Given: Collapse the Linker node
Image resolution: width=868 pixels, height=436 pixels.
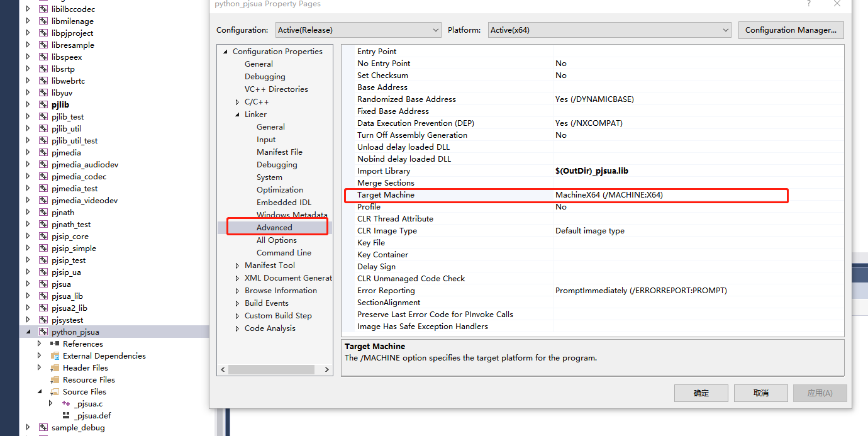Looking at the screenshot, I should (x=237, y=115).
